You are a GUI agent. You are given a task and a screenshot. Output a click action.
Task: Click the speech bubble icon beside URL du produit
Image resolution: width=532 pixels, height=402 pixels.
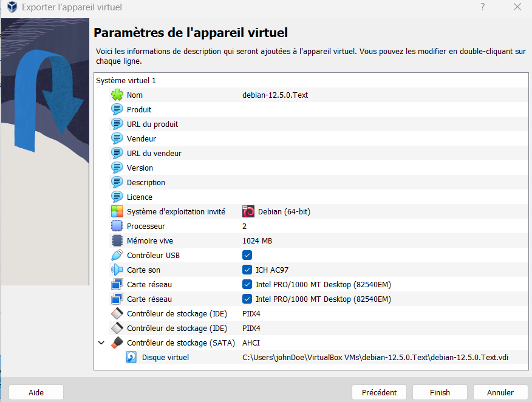[117, 124]
